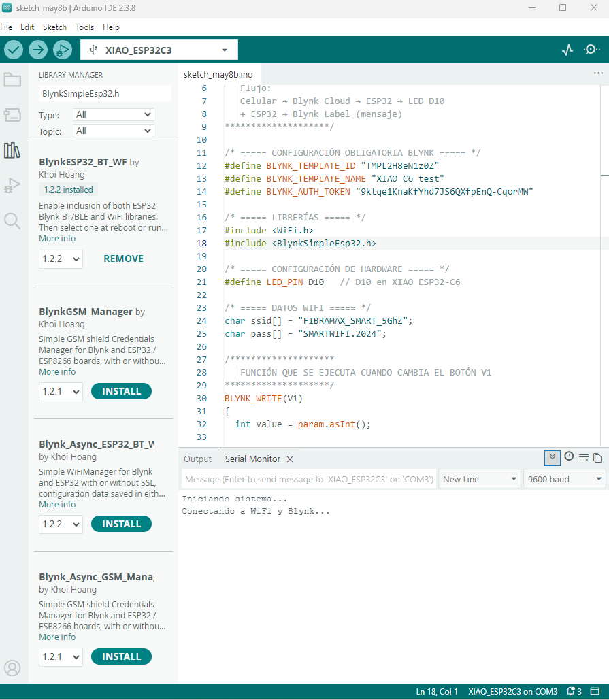
Task: Click the serial message input field
Action: 309,479
